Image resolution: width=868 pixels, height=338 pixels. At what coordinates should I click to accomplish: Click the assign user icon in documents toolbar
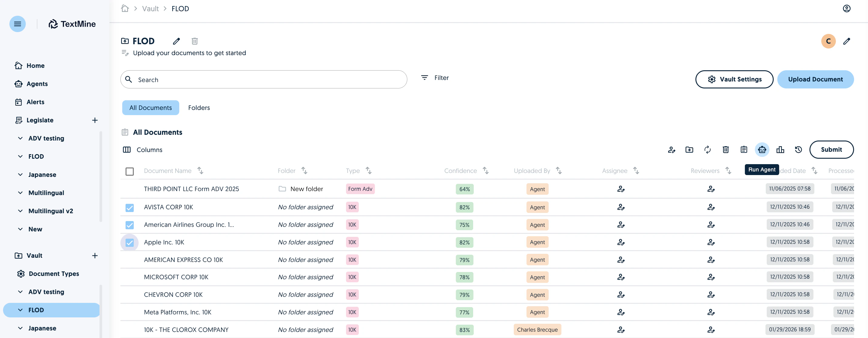(671, 150)
